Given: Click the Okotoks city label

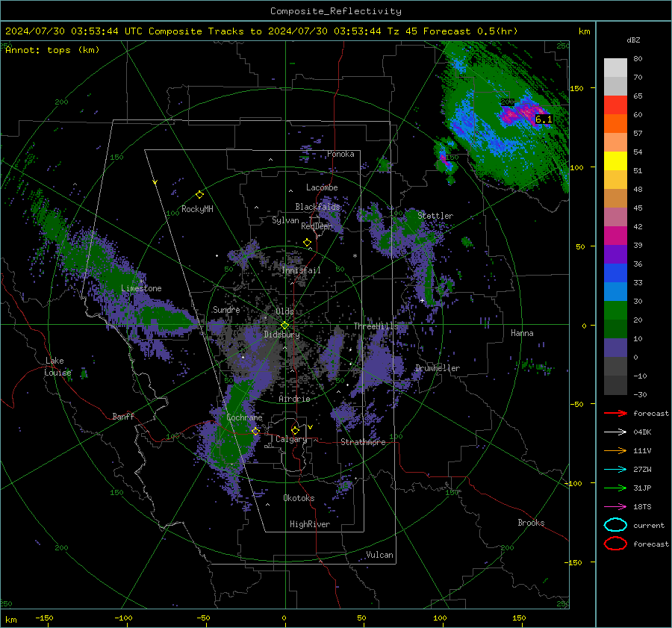Looking at the screenshot, I should pos(299,498).
